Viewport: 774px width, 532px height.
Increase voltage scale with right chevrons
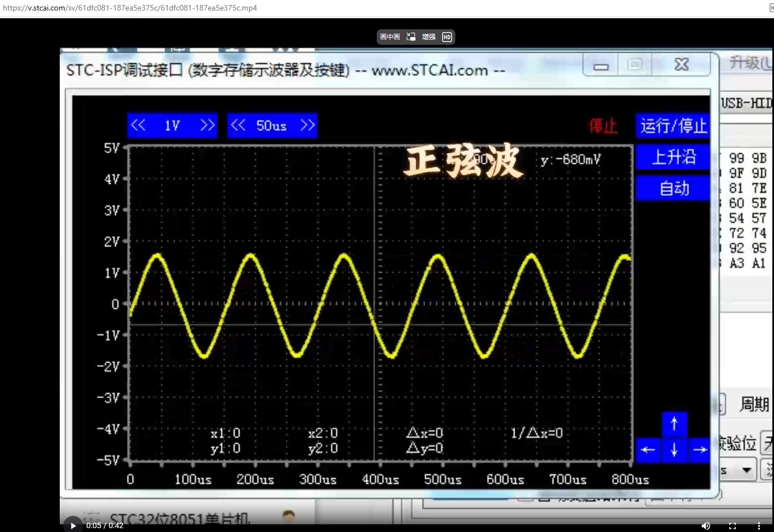pos(207,126)
